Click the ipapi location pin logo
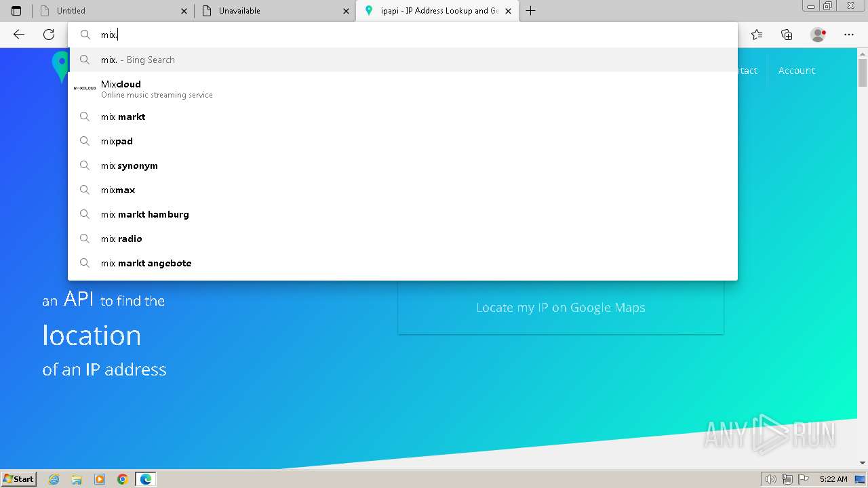The width and height of the screenshot is (868, 488). (x=60, y=66)
